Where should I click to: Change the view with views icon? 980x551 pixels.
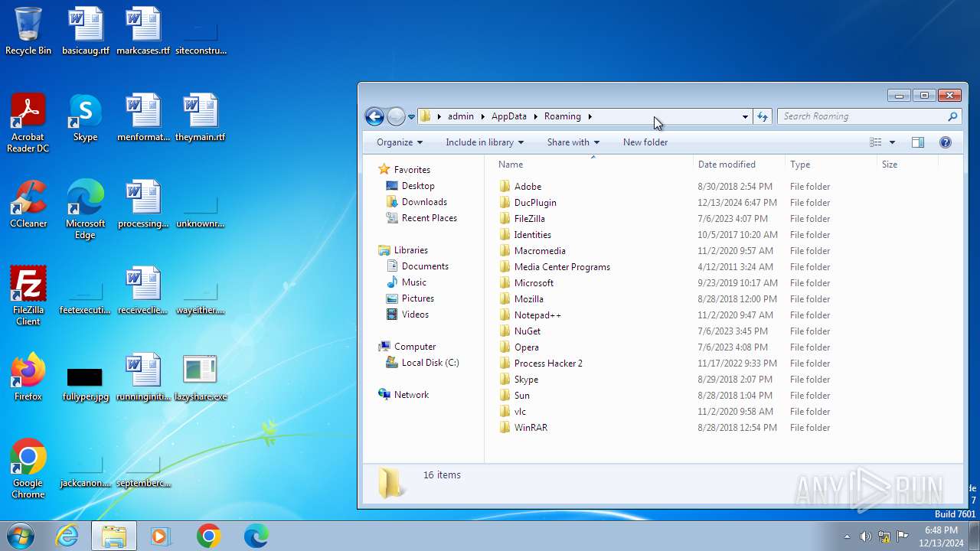pyautogui.click(x=876, y=142)
